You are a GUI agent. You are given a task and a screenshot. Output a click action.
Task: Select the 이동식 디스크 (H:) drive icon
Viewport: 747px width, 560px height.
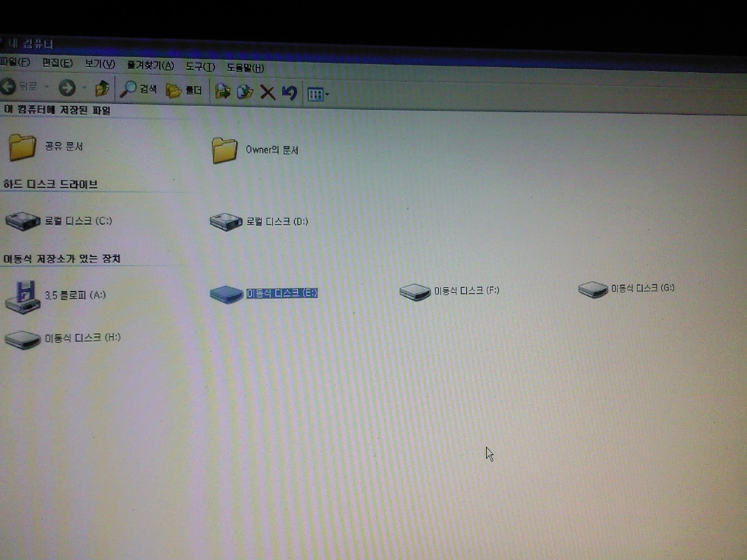point(22,340)
